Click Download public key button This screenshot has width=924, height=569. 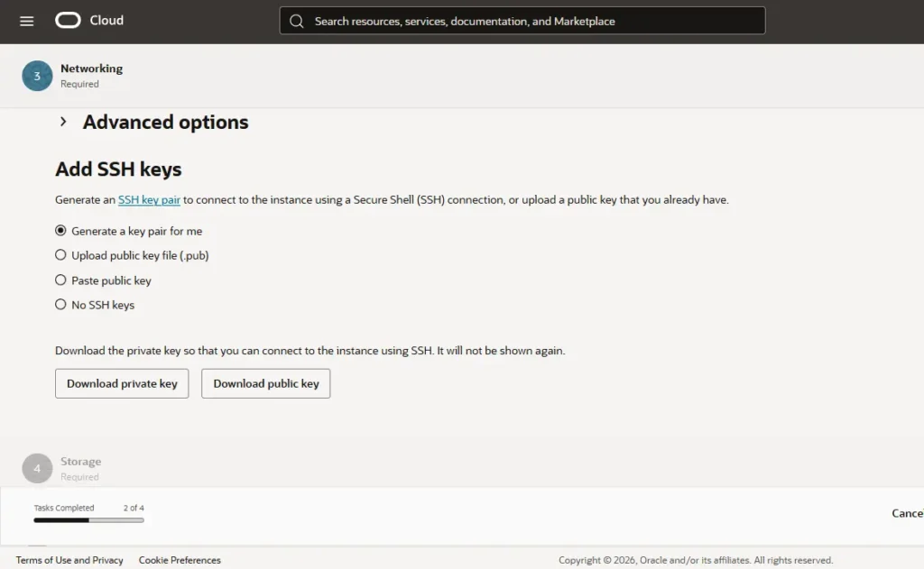coord(265,382)
